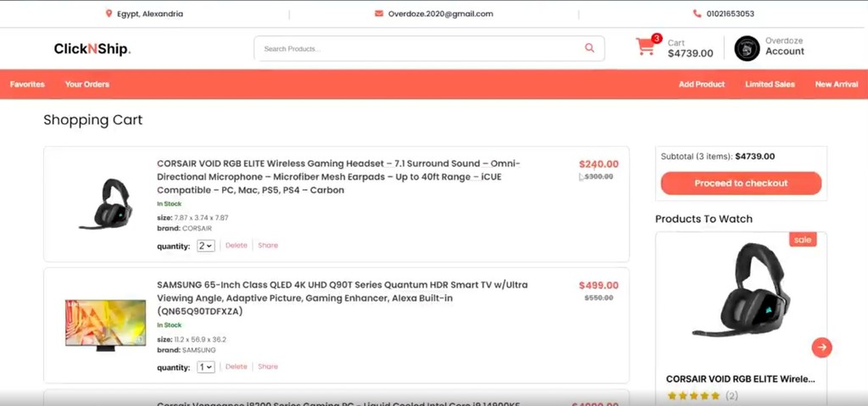The height and width of the screenshot is (406, 868).
Task: Click size 7.87 x 3.74 x 7.87 text
Action: [x=192, y=218]
